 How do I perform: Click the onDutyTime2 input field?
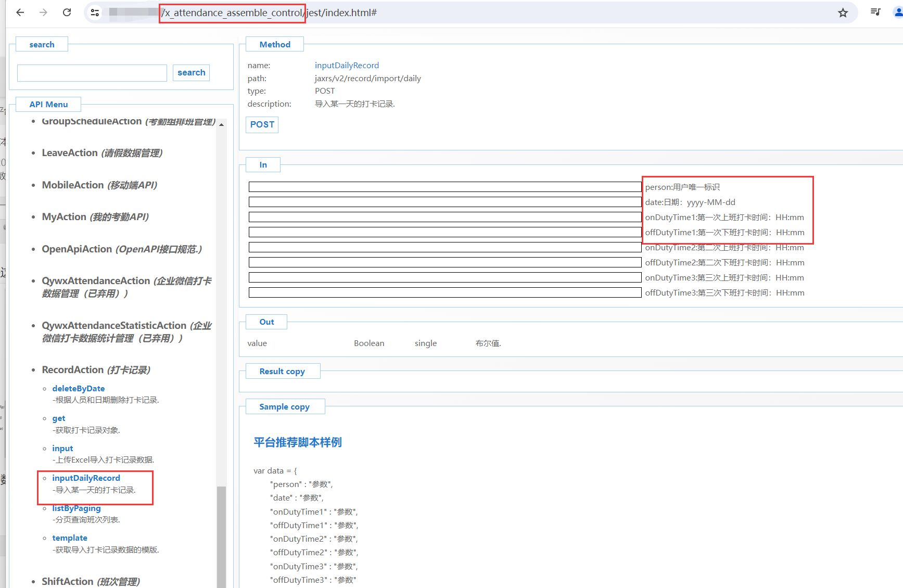point(445,247)
